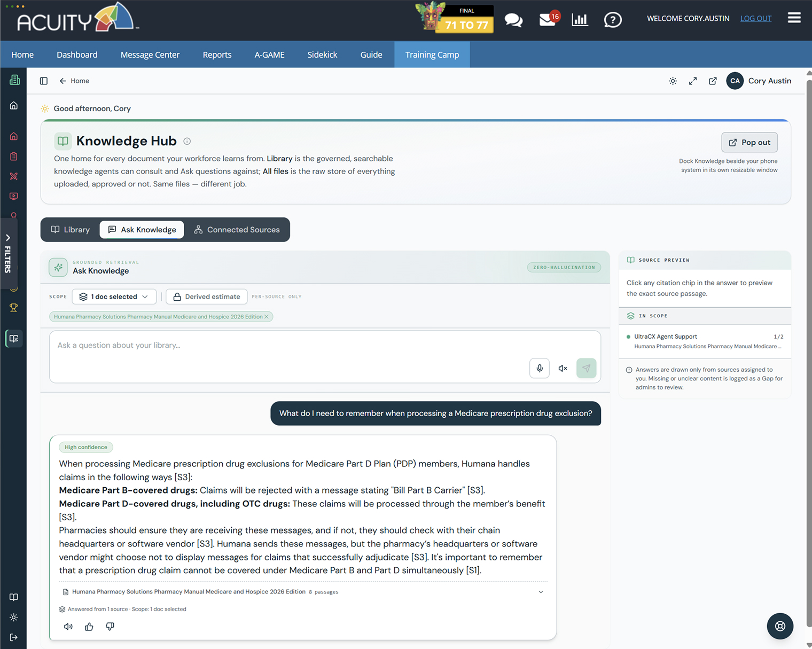Open the chat bubbles icon in header
812x649 pixels.
tap(513, 20)
